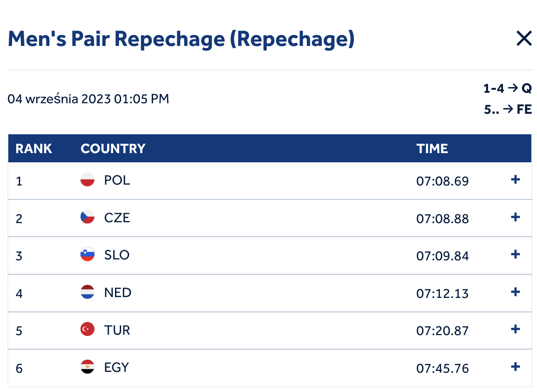Expand SLO result with plus icon
537x392 pixels.
[x=516, y=254]
